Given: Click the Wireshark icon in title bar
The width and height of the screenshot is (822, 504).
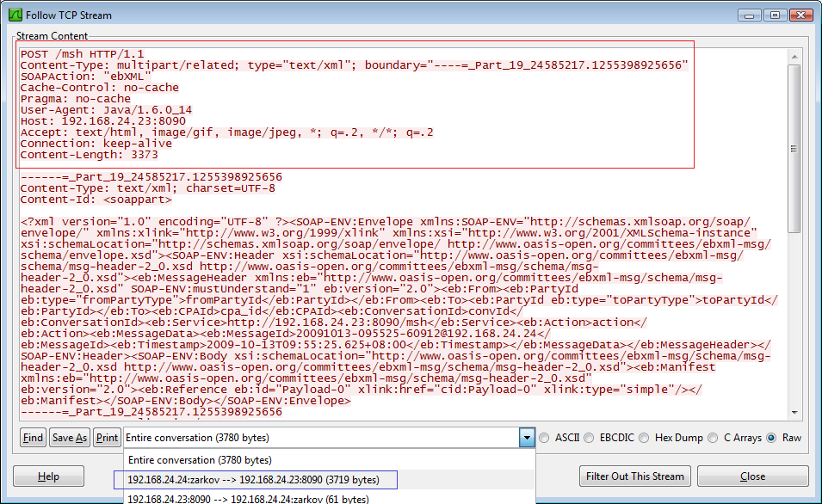Looking at the screenshot, I should tap(15, 15).
